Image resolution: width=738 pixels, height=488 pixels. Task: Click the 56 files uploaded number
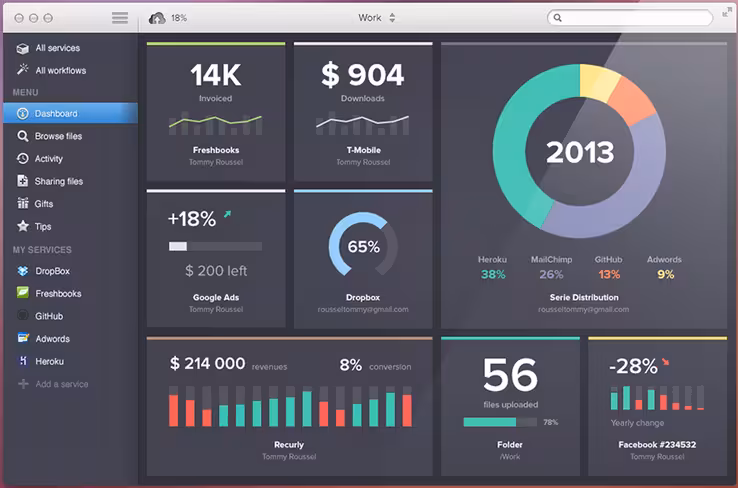(x=510, y=375)
